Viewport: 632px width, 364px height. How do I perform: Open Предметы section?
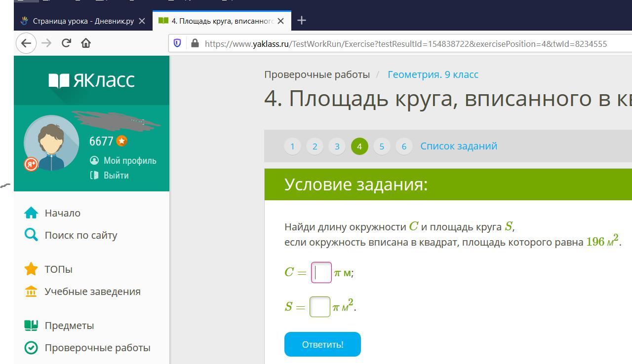[x=69, y=326]
